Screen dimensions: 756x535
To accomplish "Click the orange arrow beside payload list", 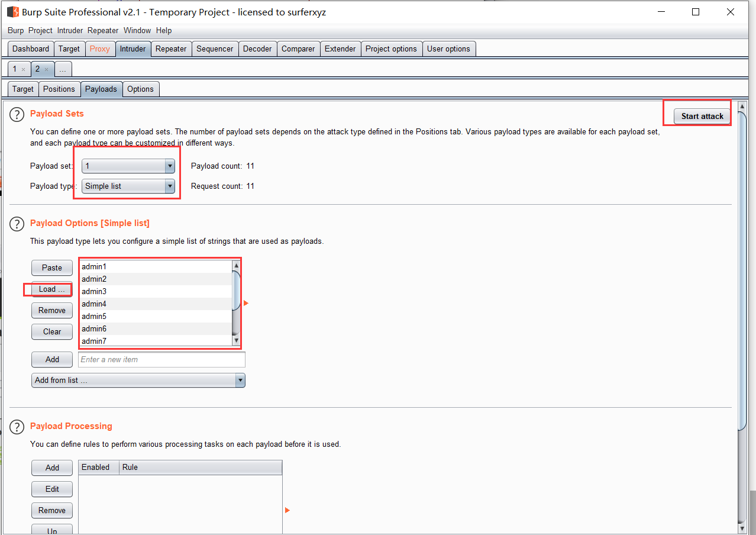I will pos(246,303).
